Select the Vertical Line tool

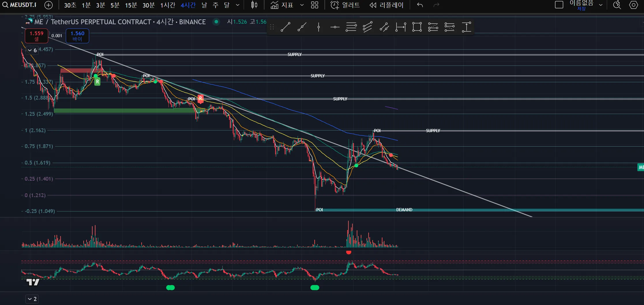(x=318, y=27)
